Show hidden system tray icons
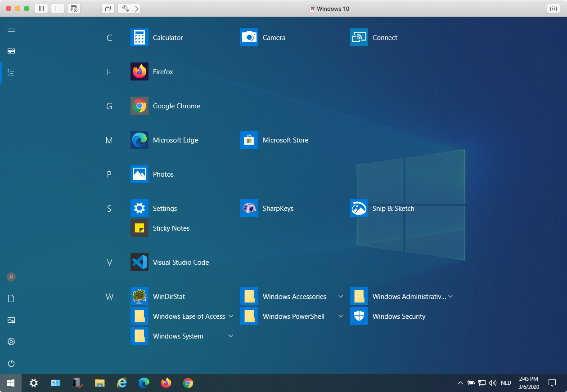 (x=460, y=383)
